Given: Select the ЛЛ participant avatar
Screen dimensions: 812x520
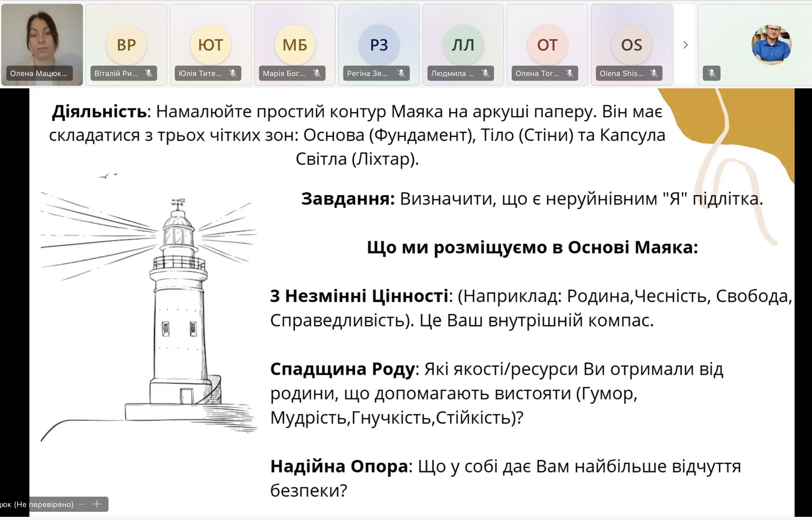Looking at the screenshot, I should (x=463, y=44).
